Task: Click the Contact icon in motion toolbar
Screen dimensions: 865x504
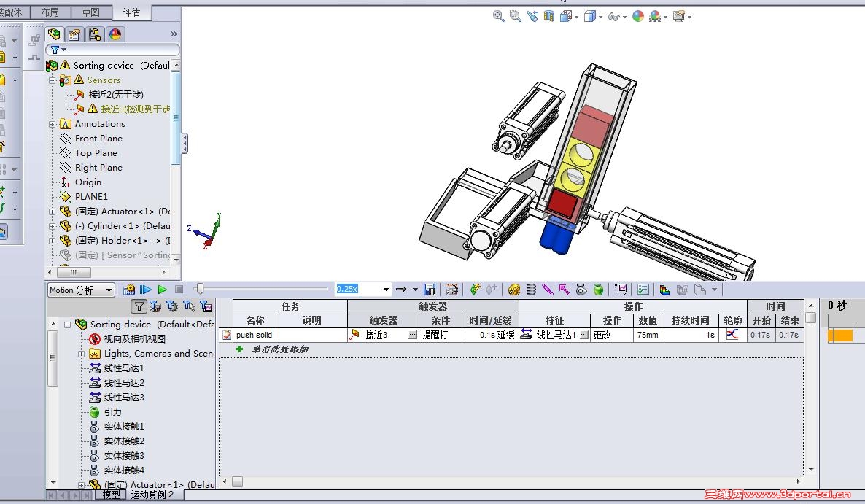Action: pyautogui.click(x=581, y=290)
